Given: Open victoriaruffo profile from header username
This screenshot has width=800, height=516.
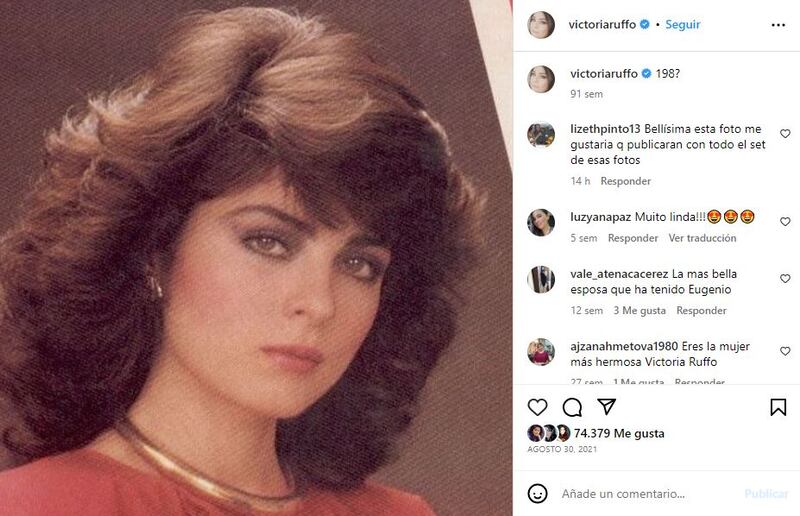Looking at the screenshot, I should coord(602,24).
